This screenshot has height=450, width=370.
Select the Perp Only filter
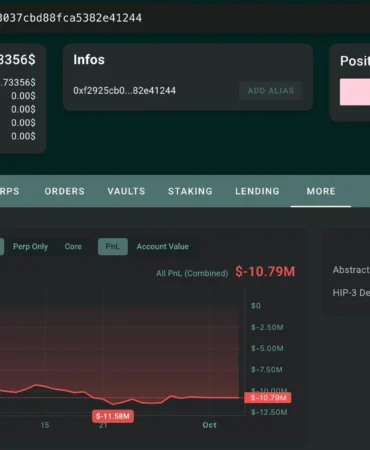click(30, 247)
